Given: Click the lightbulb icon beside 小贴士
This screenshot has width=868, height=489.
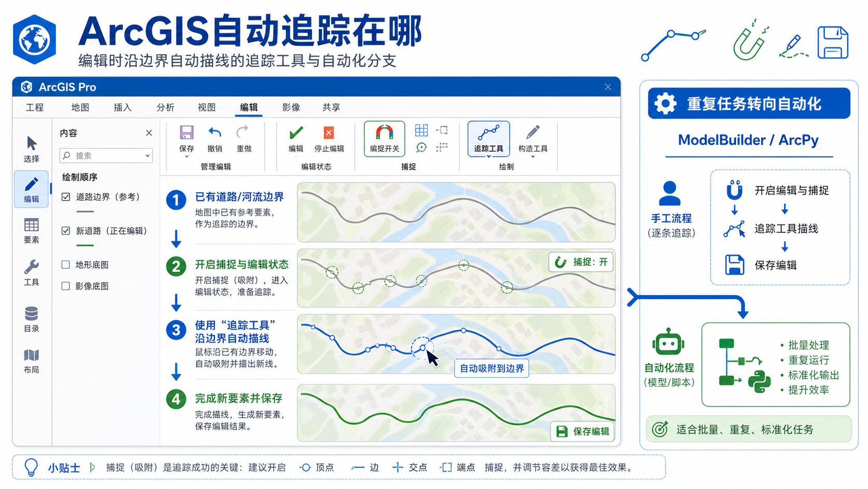Looking at the screenshot, I should 31,467.
